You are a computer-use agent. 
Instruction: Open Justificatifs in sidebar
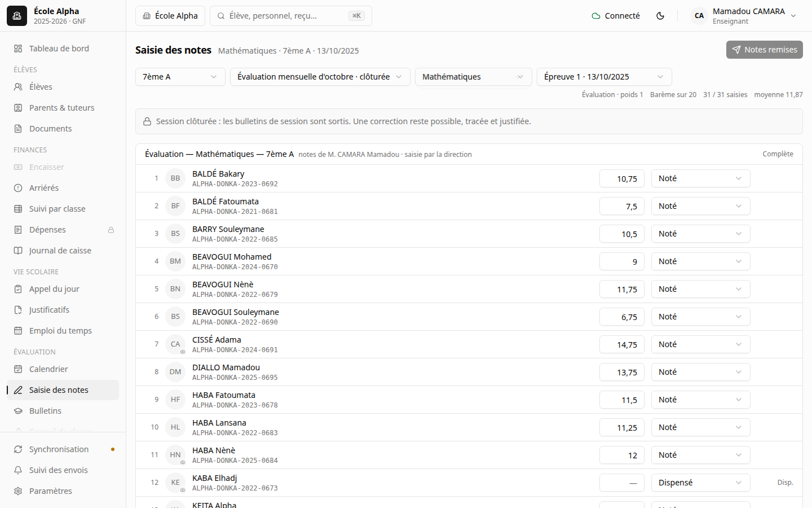[63, 310]
